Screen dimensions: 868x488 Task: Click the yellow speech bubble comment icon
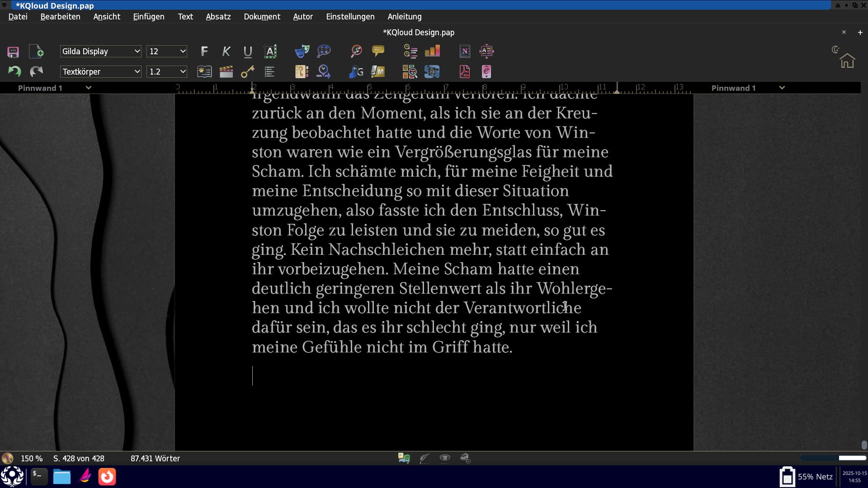[x=378, y=51]
